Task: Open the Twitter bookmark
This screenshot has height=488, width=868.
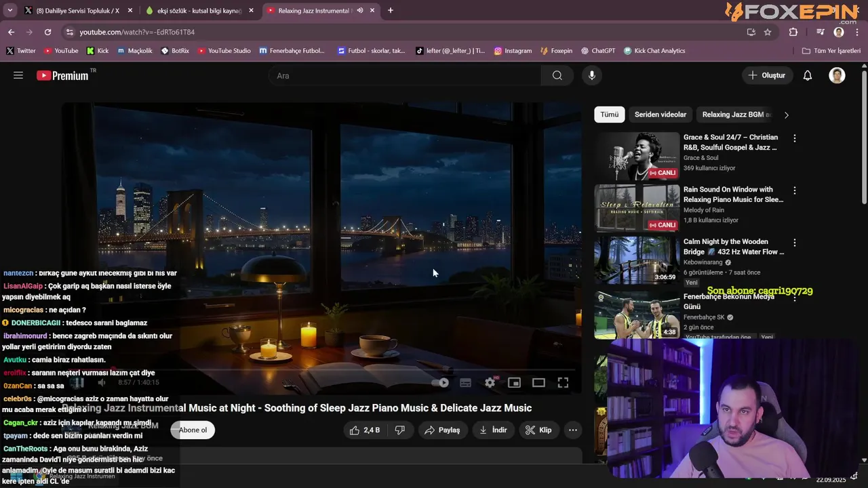Action: pos(21,51)
